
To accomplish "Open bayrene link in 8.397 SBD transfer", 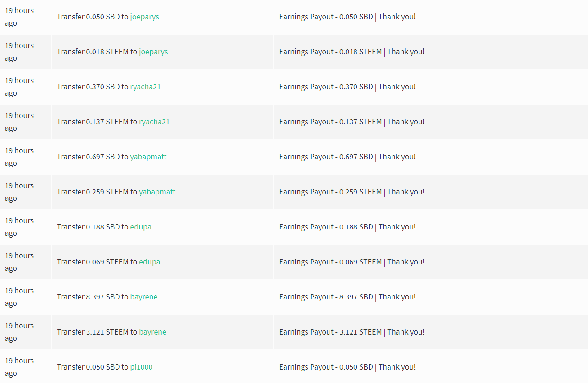I will (x=144, y=297).
